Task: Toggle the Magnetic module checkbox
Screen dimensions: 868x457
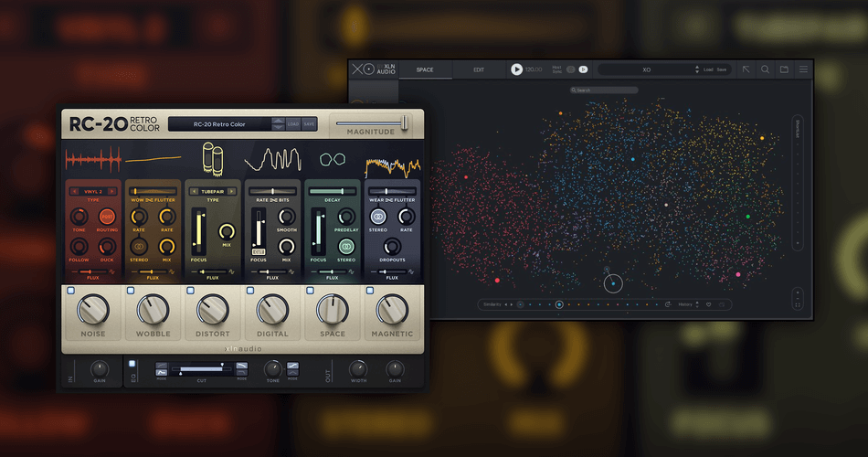Action: 370,291
